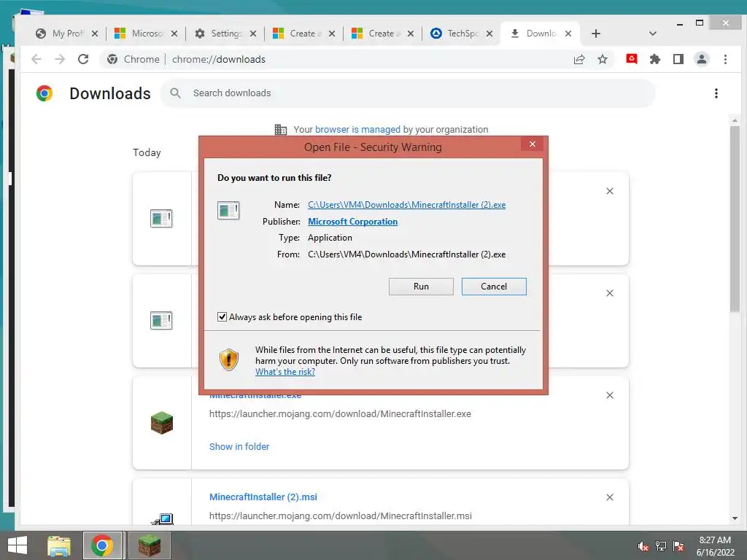
Task: Click the search magnifier icon in Downloads
Action: 175,93
